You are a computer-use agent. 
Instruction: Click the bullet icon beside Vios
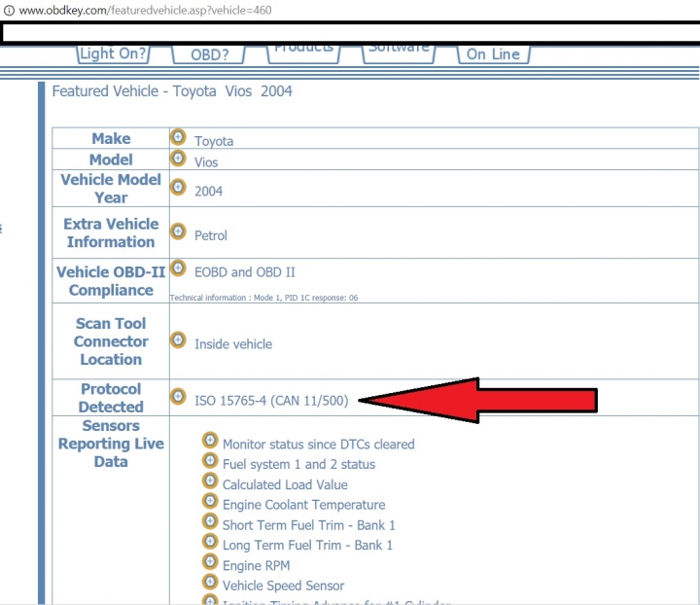[x=178, y=159]
